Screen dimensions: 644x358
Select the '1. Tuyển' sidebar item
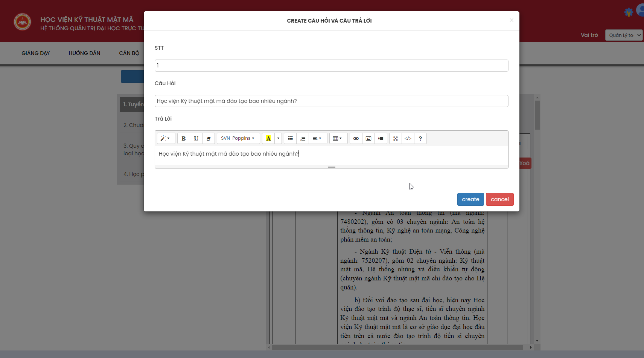[132, 104]
